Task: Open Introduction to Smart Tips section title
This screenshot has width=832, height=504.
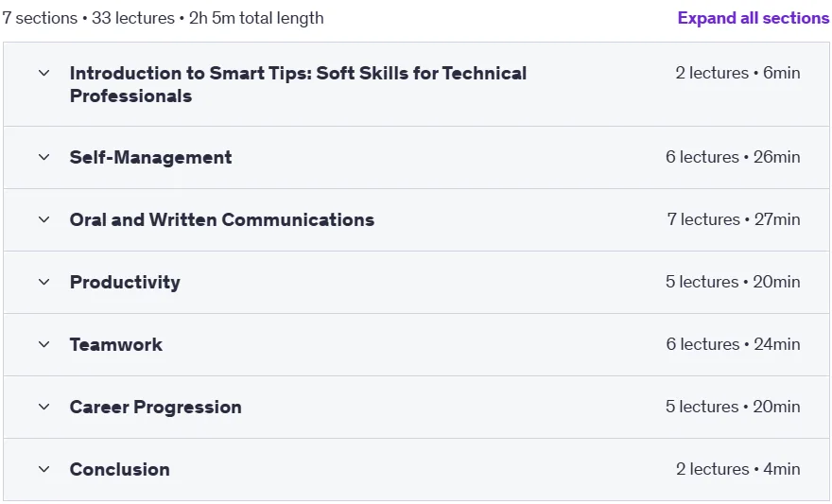Action: point(298,84)
